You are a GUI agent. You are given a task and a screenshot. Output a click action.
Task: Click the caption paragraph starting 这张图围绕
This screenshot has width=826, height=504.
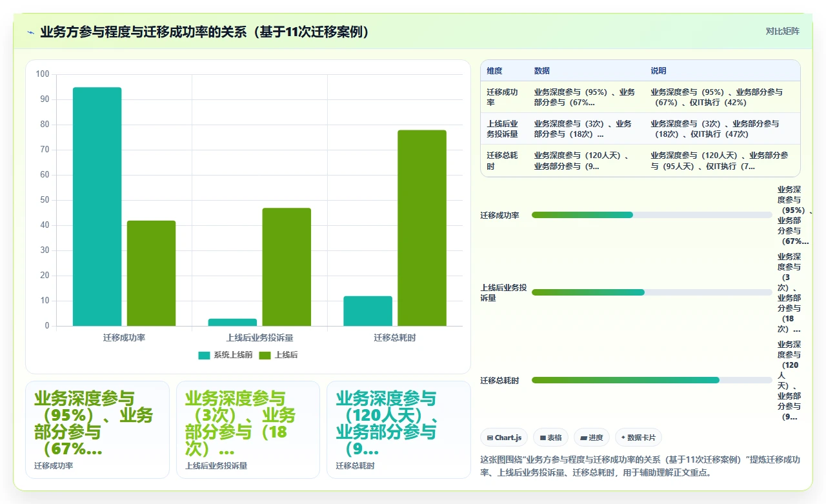click(640, 466)
